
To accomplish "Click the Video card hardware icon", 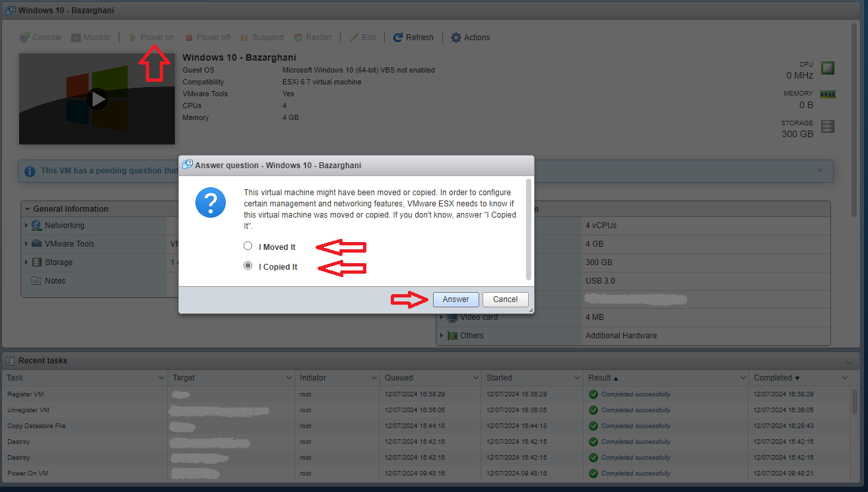I will pos(452,317).
